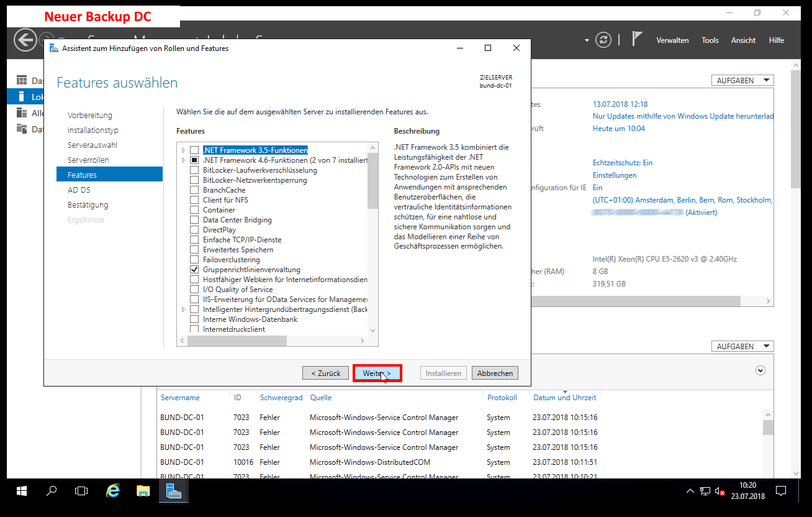Uncheck Gruppenrichtlinienverwaltung checkbox
Screen dimensions: 812x517
[194, 270]
